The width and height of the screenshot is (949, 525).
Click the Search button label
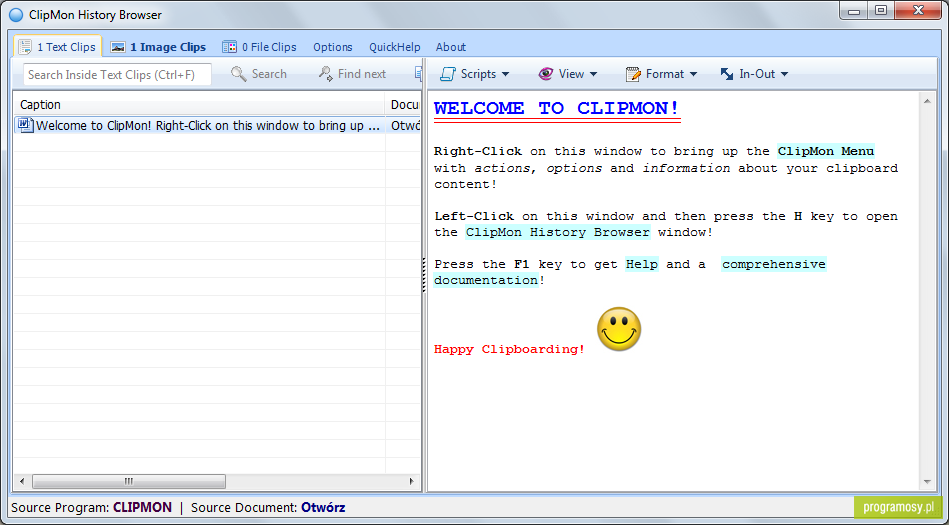point(269,74)
